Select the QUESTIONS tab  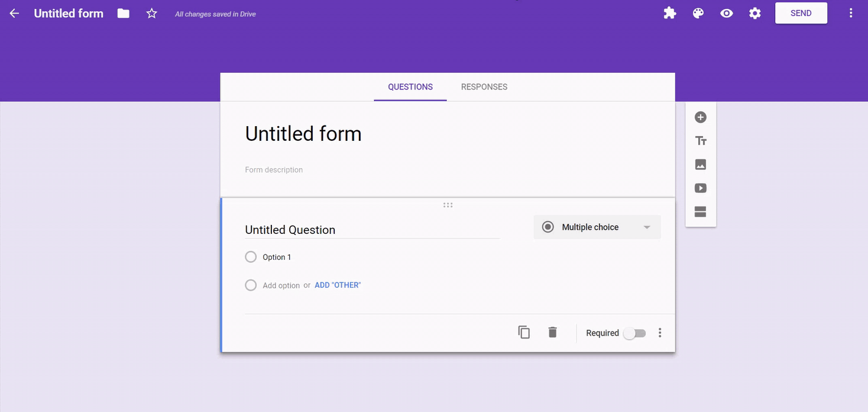pos(410,87)
